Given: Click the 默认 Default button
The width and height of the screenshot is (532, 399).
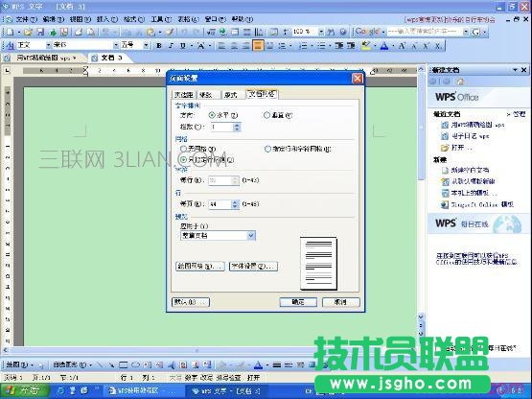Looking at the screenshot, I should coord(191,302).
